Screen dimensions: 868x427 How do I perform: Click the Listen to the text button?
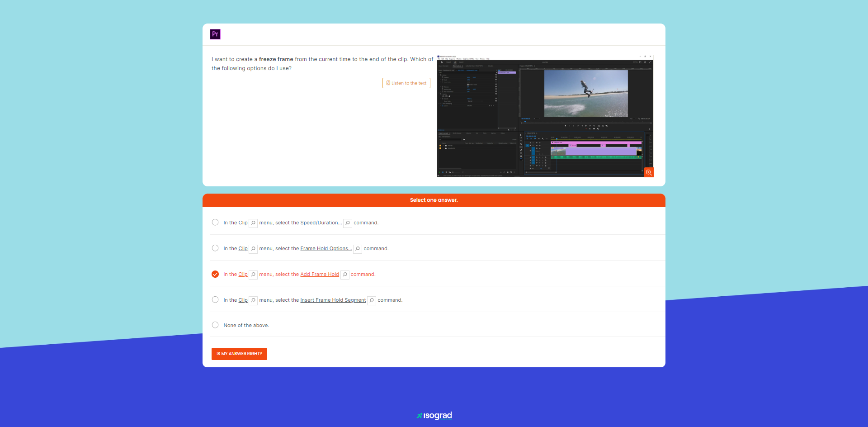point(406,83)
